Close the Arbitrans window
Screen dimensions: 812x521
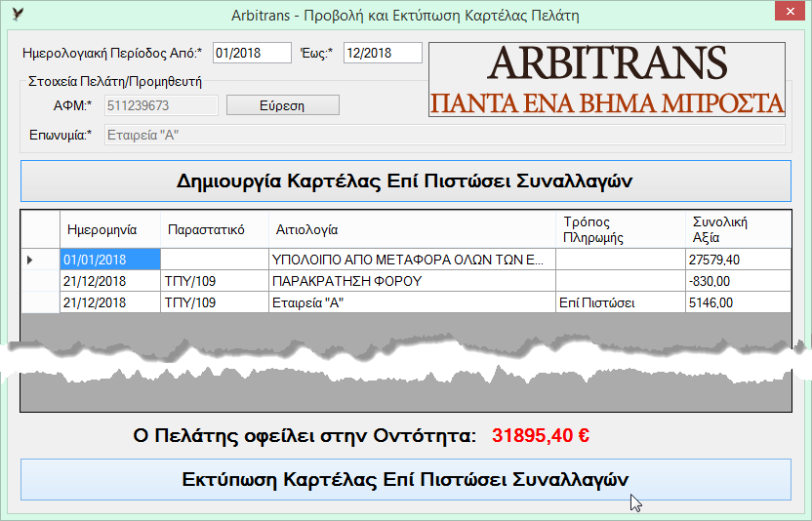[x=790, y=12]
